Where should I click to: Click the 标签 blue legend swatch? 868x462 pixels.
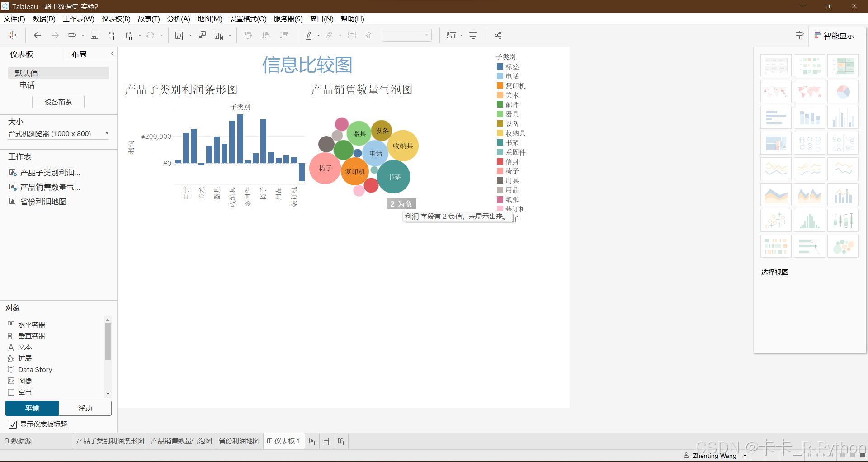coord(500,66)
